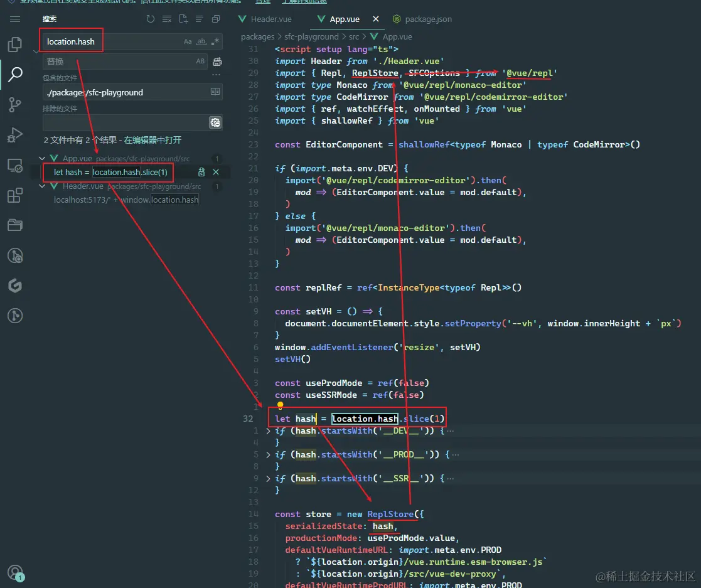The height and width of the screenshot is (588, 701).
Task: Click the Replace All icon beside replace box
Action: (x=217, y=61)
